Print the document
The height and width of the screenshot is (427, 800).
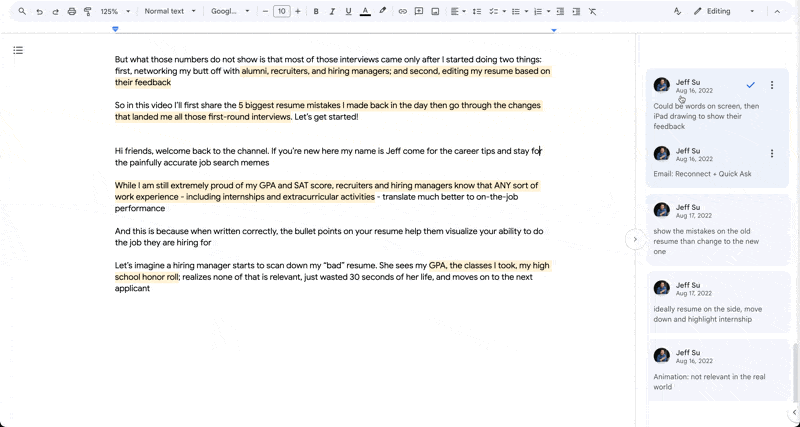[72, 11]
